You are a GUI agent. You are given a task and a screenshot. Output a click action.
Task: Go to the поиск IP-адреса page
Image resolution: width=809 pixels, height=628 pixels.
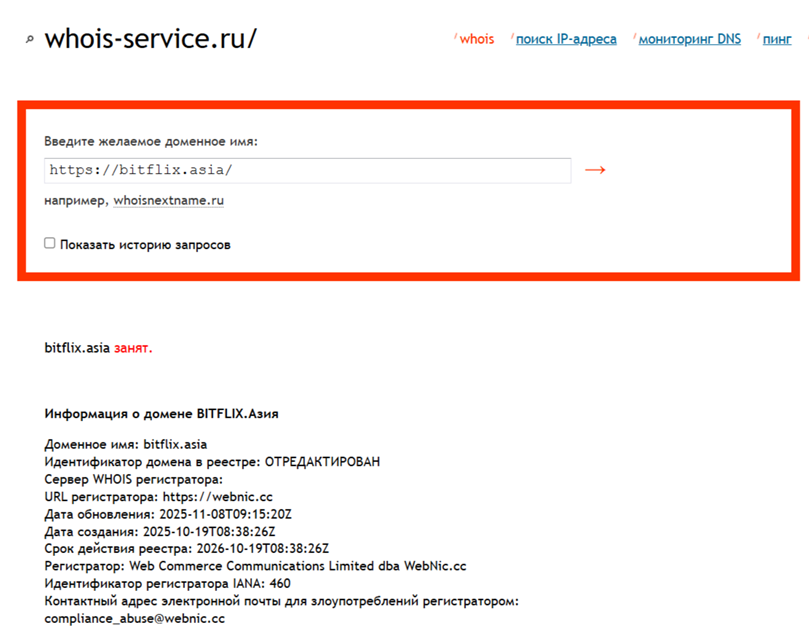pyautogui.click(x=566, y=39)
